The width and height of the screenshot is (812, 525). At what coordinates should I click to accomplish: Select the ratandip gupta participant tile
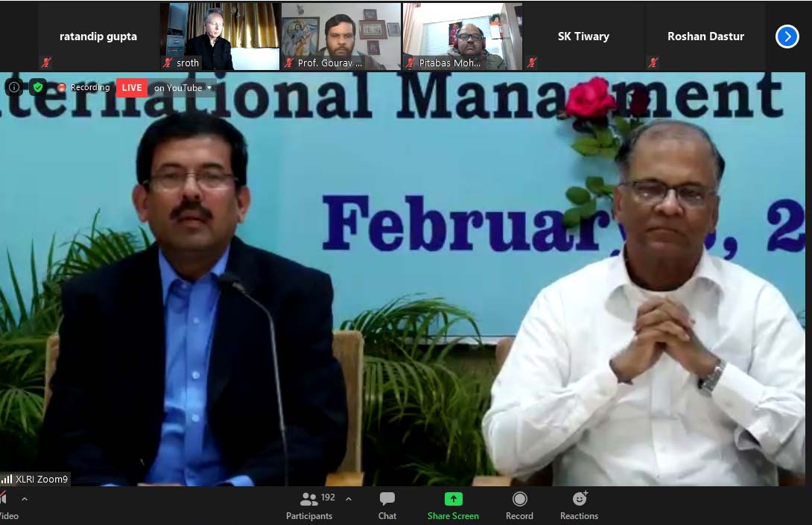pyautogui.click(x=98, y=36)
